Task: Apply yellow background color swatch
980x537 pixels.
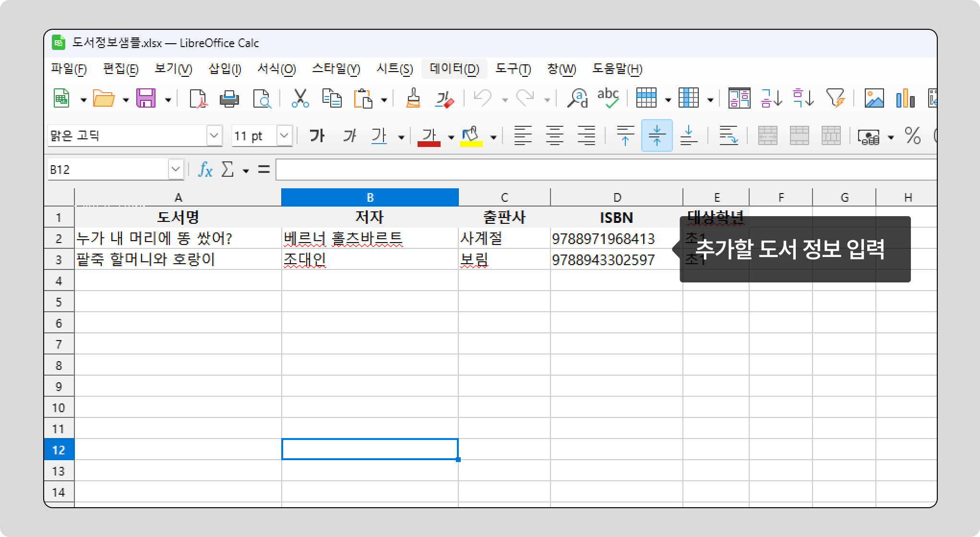Action: (471, 144)
